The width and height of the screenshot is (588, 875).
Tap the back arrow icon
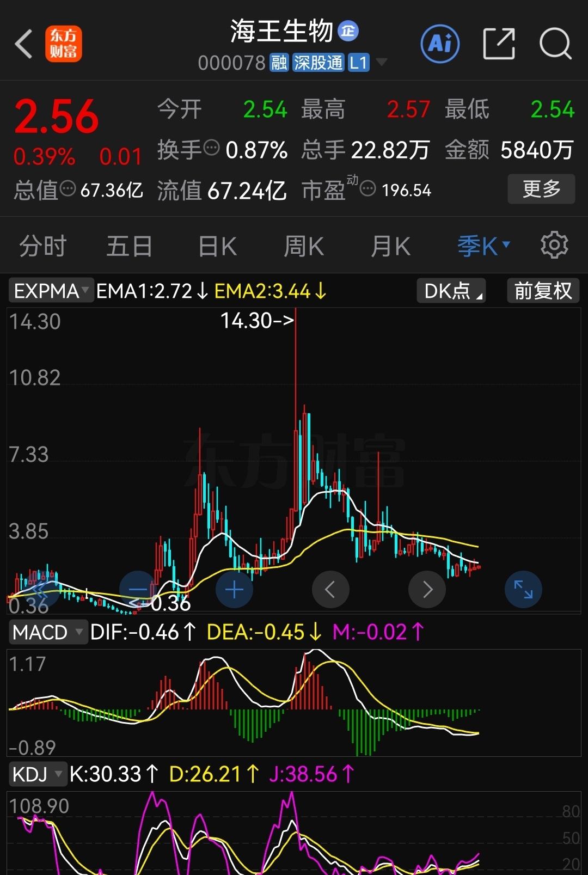coord(24,44)
